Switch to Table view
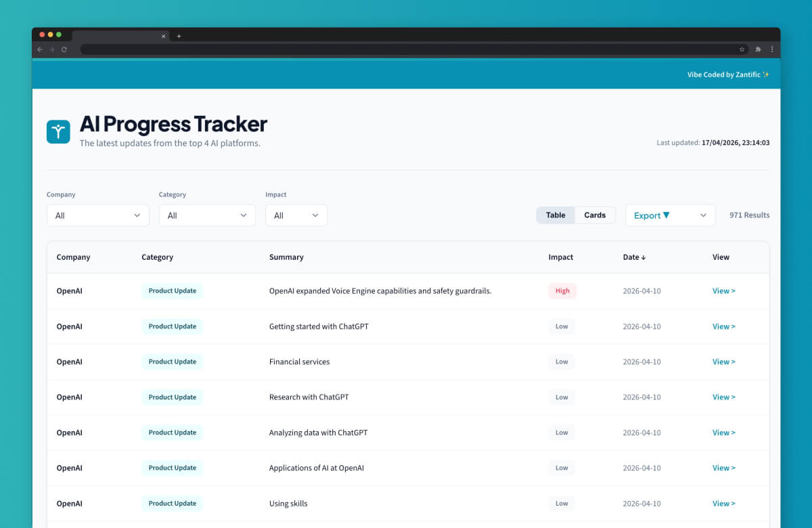This screenshot has height=528, width=812. 556,215
